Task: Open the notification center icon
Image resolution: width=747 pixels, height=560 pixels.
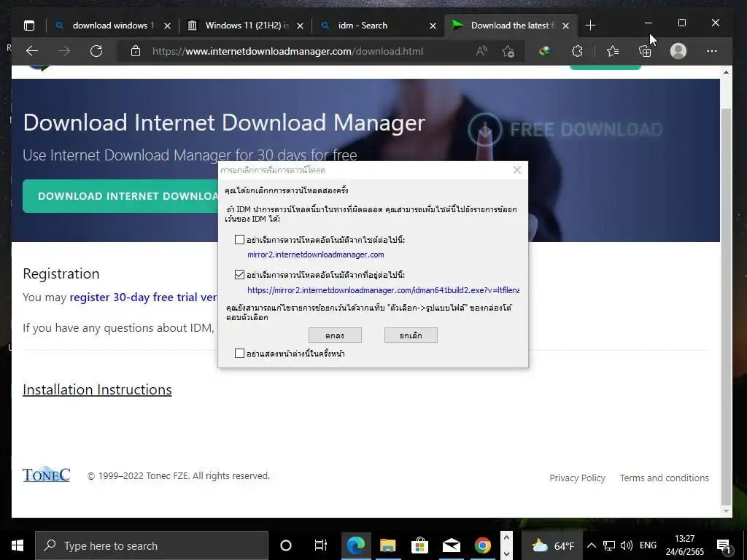Action: (724, 546)
